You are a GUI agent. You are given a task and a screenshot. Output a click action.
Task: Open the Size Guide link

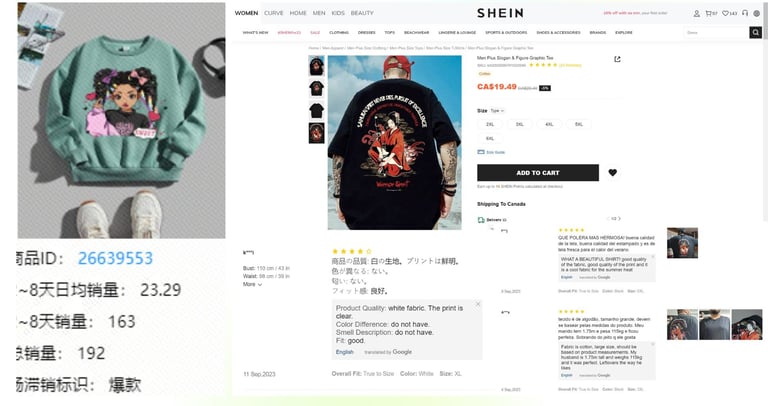[491, 152]
